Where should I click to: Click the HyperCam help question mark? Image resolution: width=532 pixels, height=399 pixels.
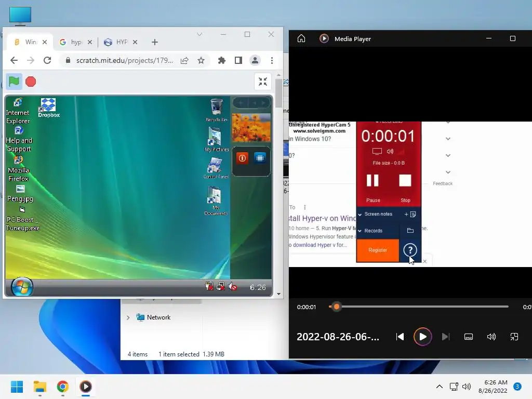pos(410,250)
